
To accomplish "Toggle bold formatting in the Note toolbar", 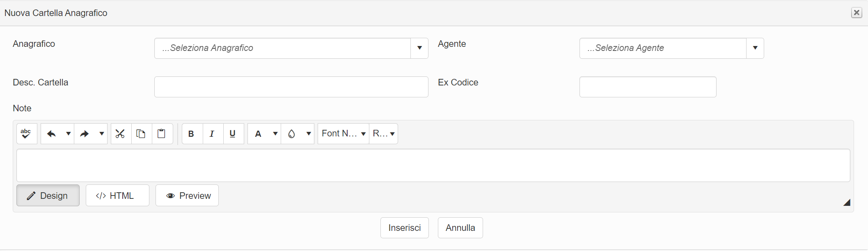I will 191,134.
